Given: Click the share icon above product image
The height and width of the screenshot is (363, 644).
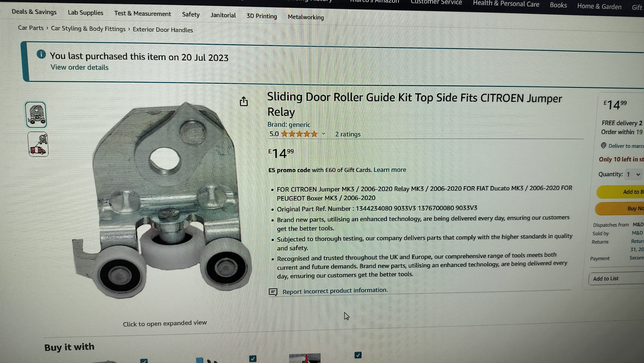Looking at the screenshot, I should click(x=244, y=101).
